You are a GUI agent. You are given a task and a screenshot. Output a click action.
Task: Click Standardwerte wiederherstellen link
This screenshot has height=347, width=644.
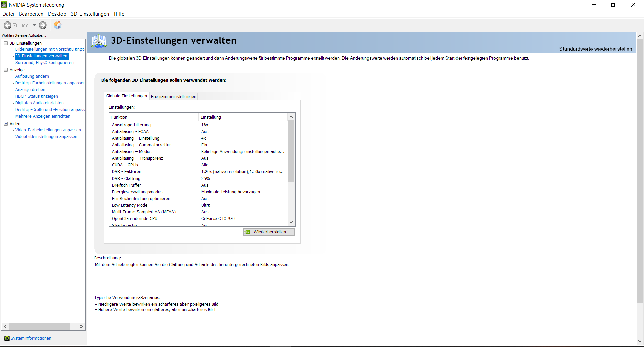[595, 49]
